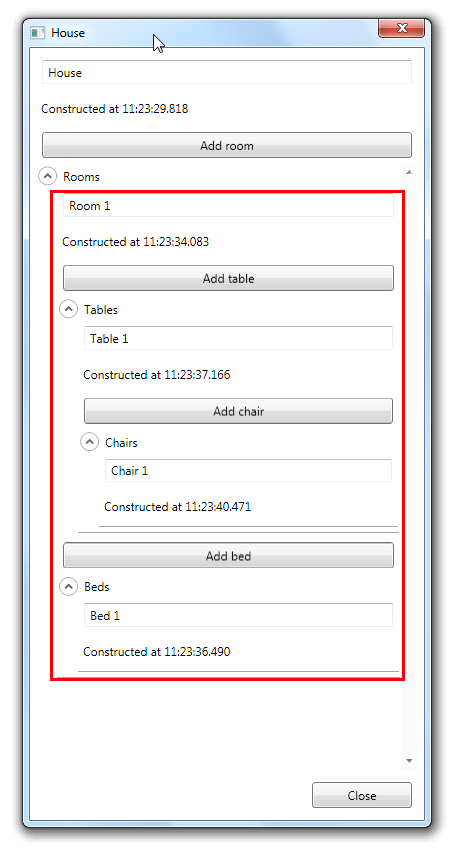
Task: Click the scrollbar up arrow
Action: tap(409, 172)
